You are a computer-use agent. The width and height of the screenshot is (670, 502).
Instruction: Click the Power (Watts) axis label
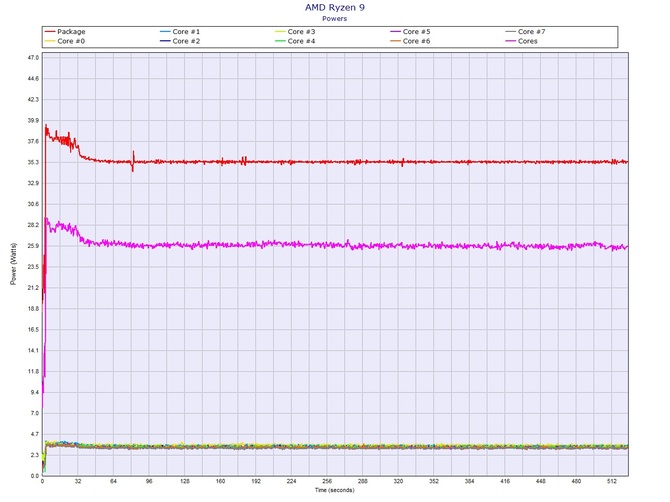[13, 264]
